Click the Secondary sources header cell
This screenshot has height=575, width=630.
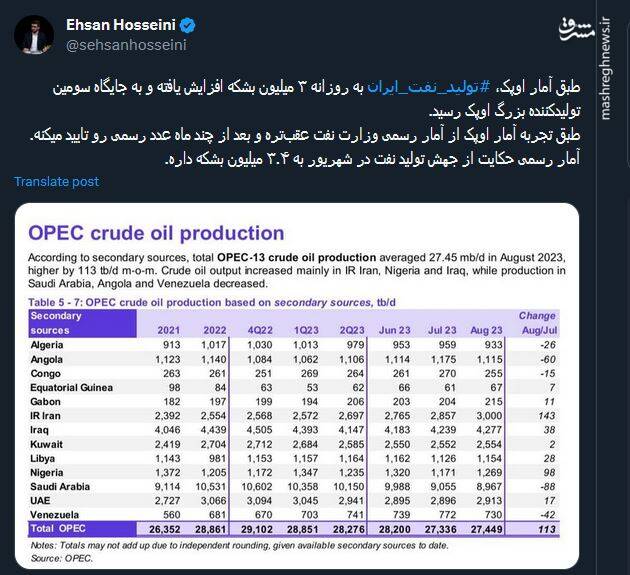click(x=56, y=322)
